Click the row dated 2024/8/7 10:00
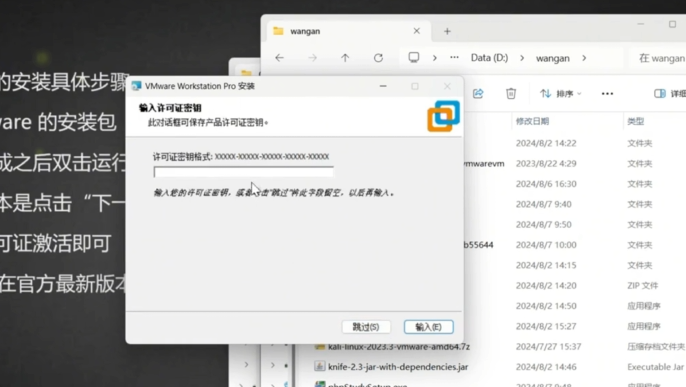Image resolution: width=686 pixels, height=387 pixels. [x=546, y=245]
